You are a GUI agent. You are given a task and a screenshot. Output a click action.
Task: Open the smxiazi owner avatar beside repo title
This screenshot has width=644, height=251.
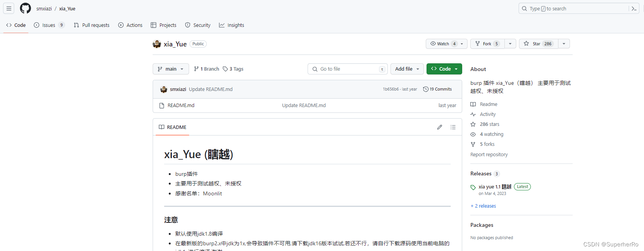click(156, 44)
